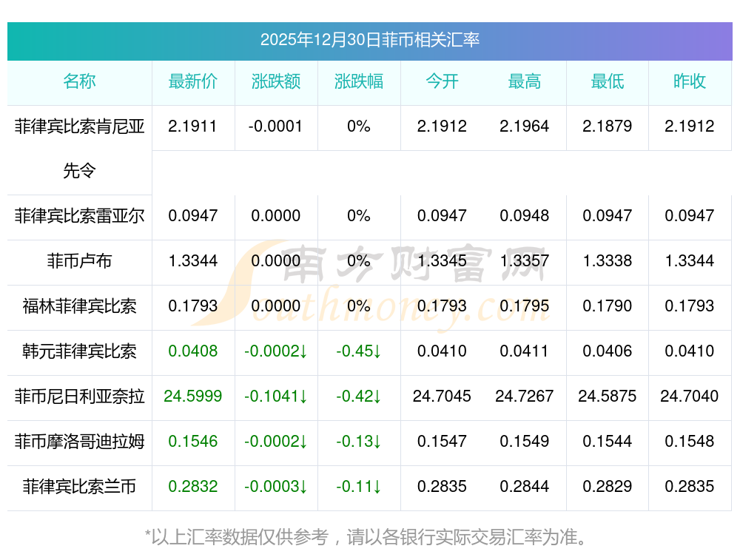This screenshot has width=740, height=560.
Task: Select the 涨跌幅 column header
Action: [x=359, y=81]
